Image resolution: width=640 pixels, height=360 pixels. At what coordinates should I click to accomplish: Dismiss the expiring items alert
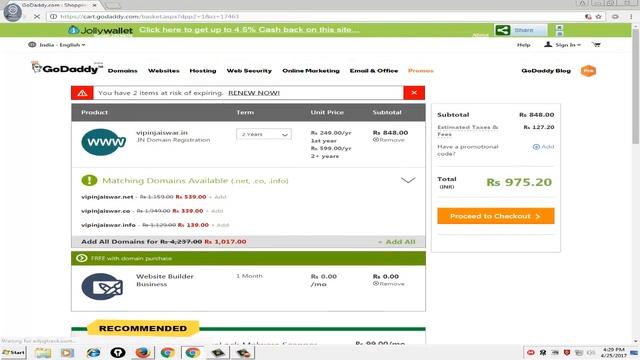click(414, 93)
